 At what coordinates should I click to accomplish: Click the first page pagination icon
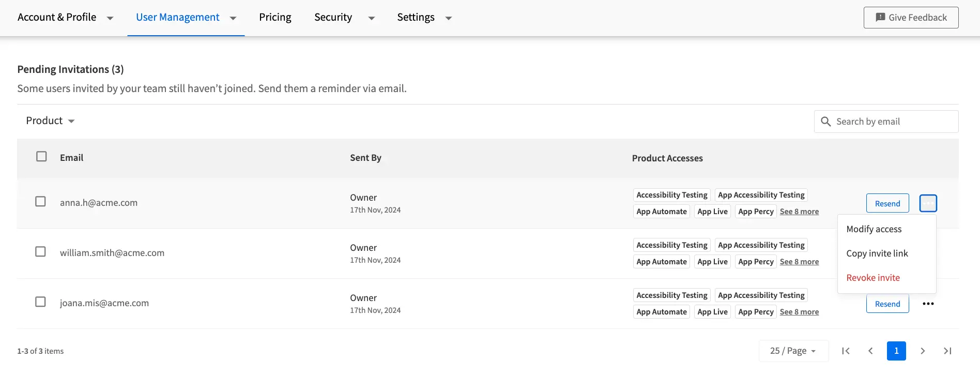(846, 351)
